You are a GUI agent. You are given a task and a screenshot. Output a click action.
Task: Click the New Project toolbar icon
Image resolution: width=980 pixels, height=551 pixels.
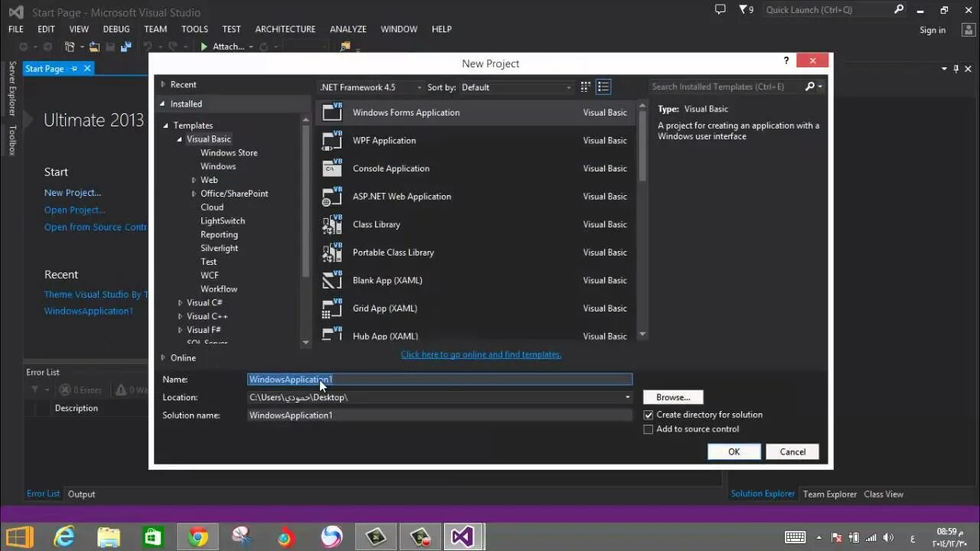70,47
